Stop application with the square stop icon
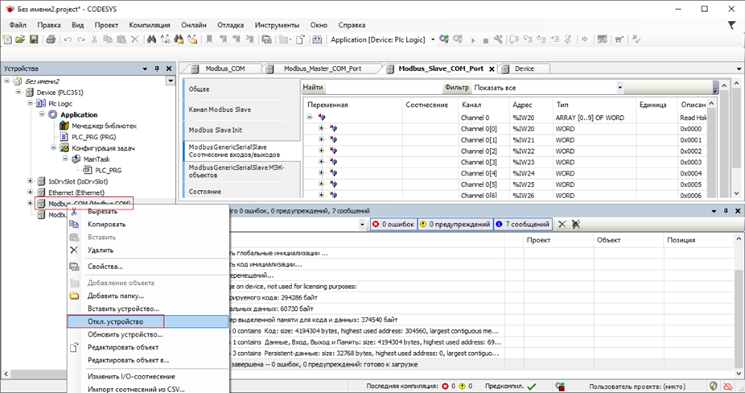This screenshot has width=745, height=393. [486, 40]
